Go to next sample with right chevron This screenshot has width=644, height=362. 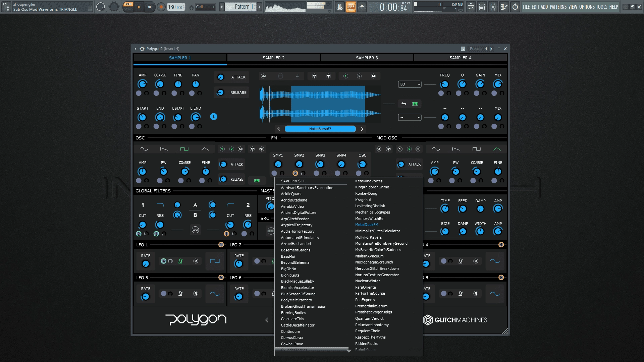click(x=362, y=129)
